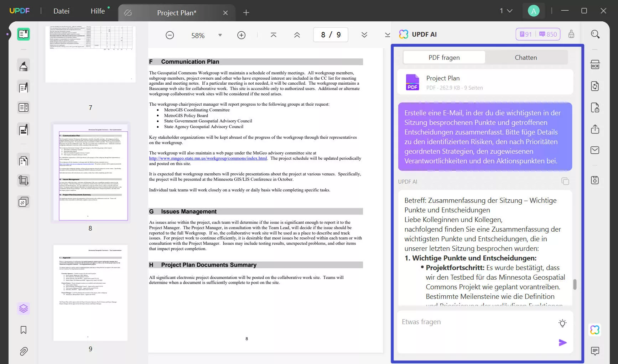
Task: Click the UPDF AI logo near bottom right
Action: click(x=595, y=330)
